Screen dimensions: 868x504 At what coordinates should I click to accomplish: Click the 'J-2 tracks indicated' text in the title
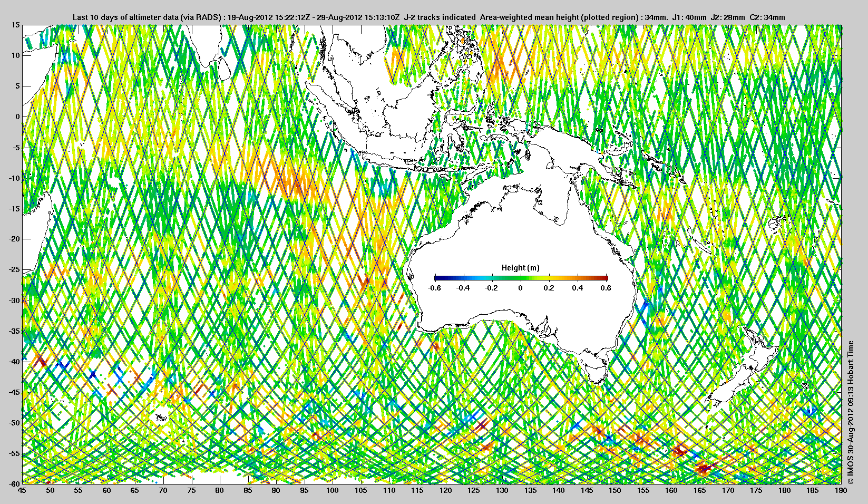tap(440, 17)
